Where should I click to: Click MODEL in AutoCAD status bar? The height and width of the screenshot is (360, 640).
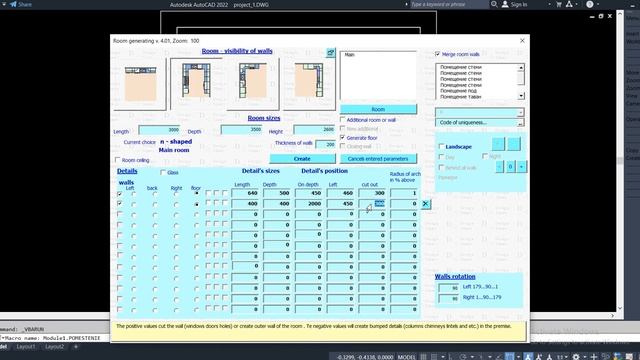[x=407, y=357]
